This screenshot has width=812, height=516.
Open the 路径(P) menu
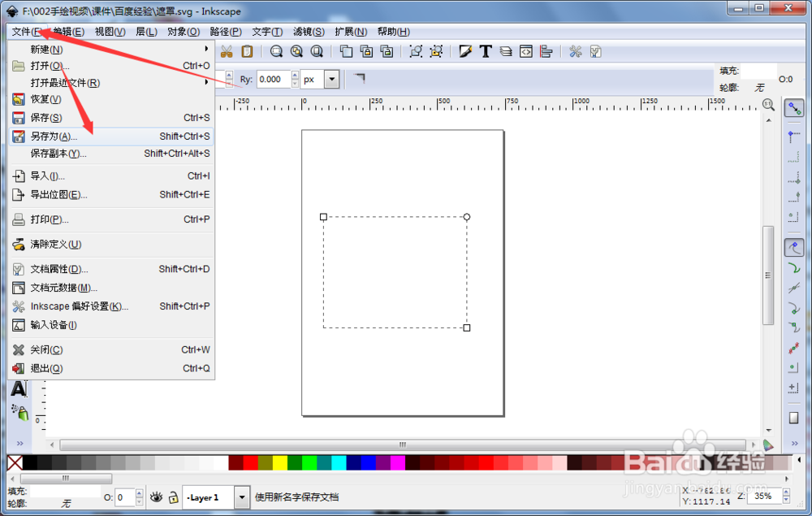pyautogui.click(x=226, y=32)
